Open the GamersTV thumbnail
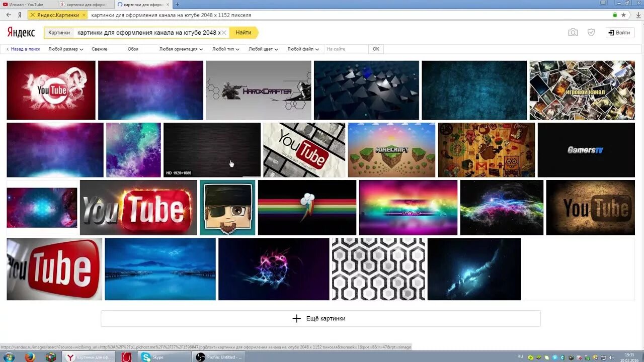Image resolution: width=644 pixels, height=362 pixels. click(586, 150)
